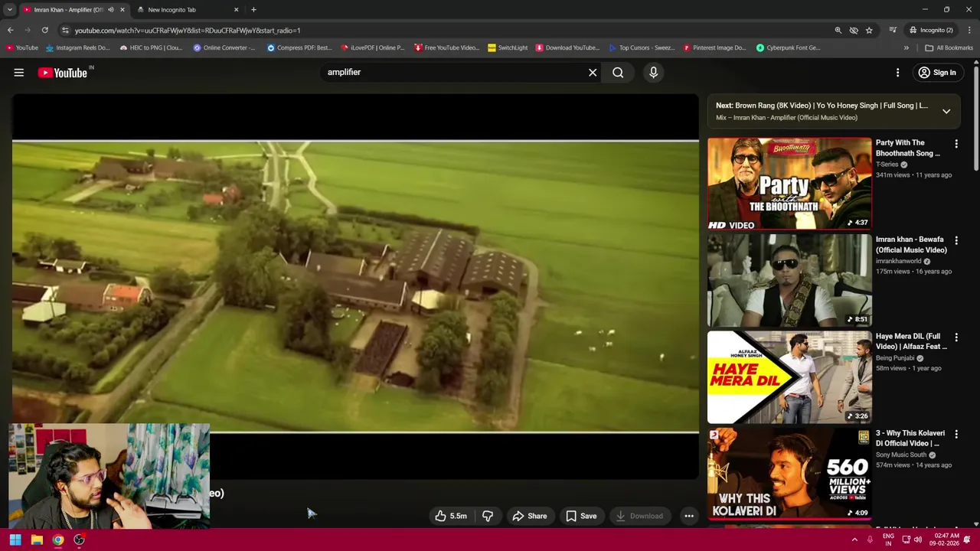Open a new browser tab with plus

coord(253,10)
